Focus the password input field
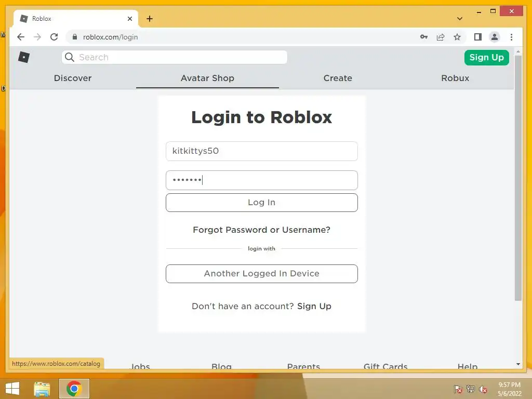Screen dimensions: 532x399 (262, 180)
